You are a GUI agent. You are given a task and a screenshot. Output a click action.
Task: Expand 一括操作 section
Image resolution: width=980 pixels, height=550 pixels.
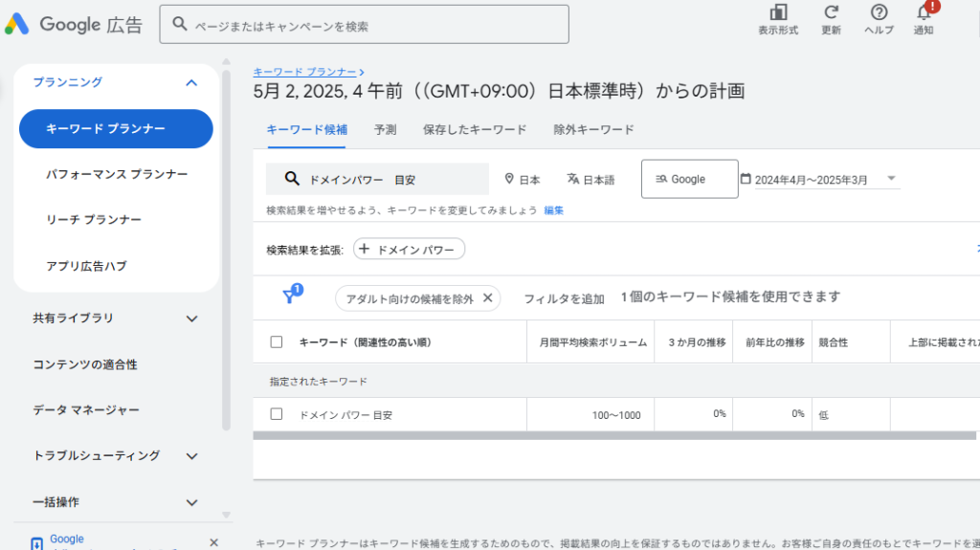(x=191, y=502)
